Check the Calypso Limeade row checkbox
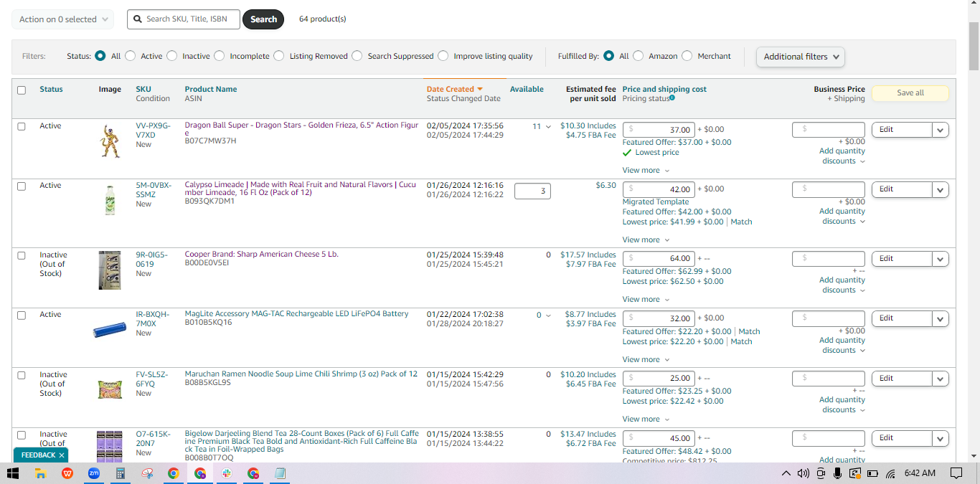The height and width of the screenshot is (484, 980). click(22, 186)
